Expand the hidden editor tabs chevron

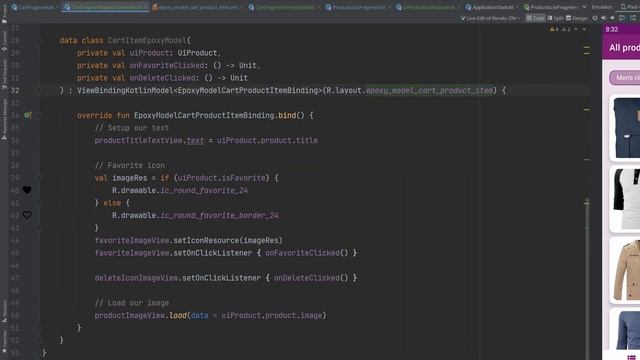[x=584, y=7]
